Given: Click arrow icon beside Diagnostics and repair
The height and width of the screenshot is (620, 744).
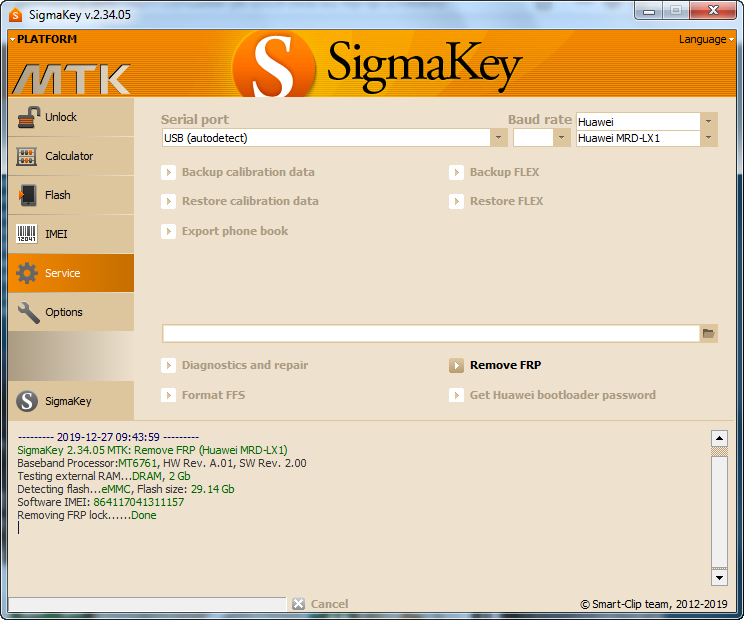Looking at the screenshot, I should [x=168, y=365].
